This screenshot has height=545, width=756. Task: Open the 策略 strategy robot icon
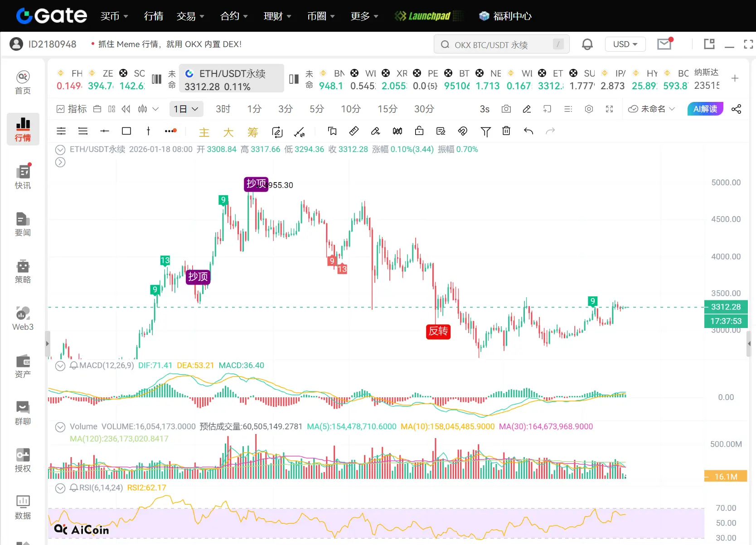[23, 271]
